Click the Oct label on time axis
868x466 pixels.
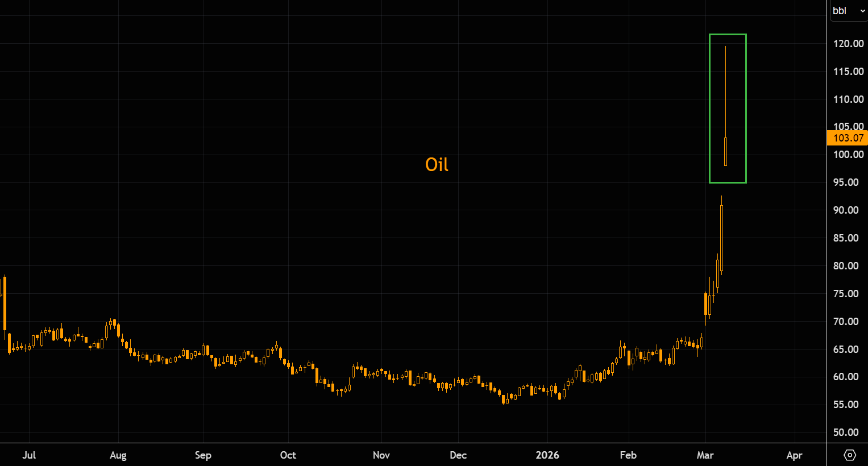(x=288, y=455)
